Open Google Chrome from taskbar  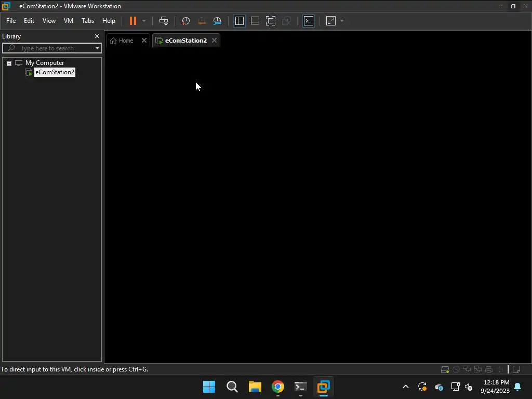[277, 387]
